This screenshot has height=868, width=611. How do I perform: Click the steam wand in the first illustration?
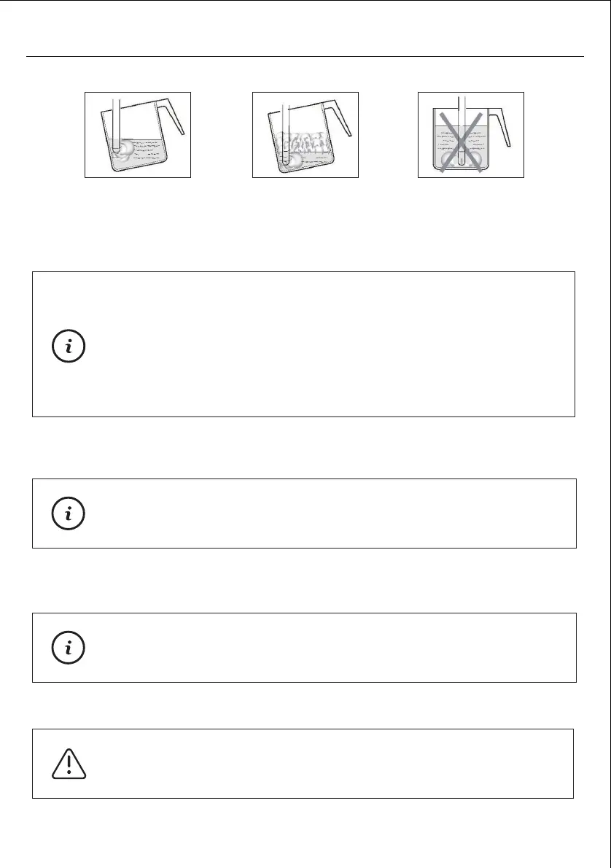click(x=114, y=117)
